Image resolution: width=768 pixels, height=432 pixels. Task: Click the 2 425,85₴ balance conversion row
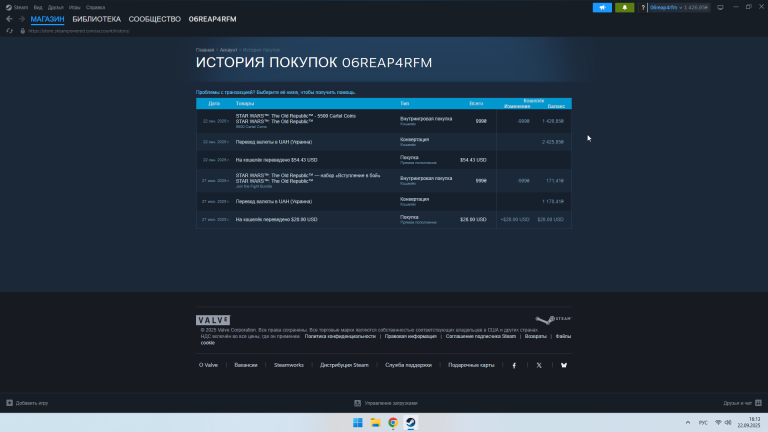(x=384, y=142)
